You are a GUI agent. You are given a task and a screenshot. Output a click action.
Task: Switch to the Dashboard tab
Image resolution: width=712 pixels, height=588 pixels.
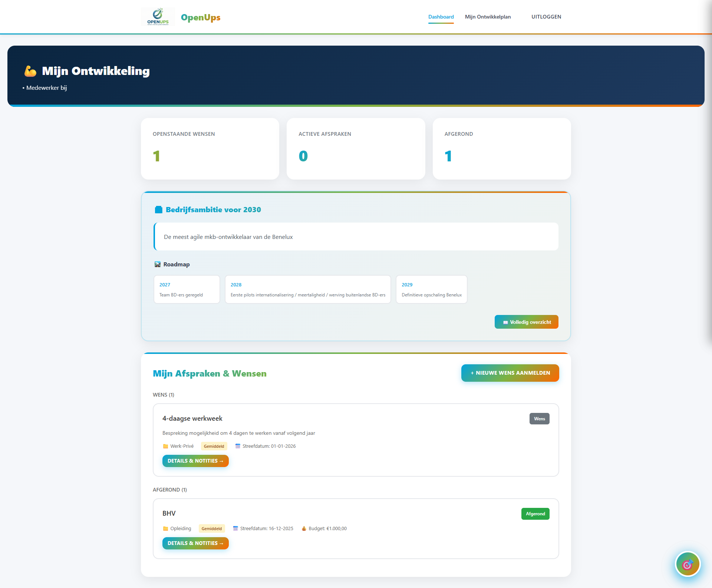[441, 17]
